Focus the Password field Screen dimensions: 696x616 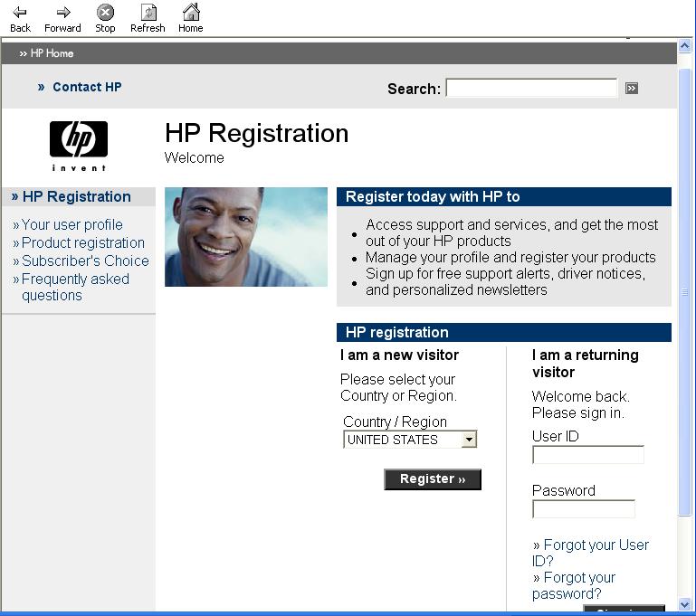[584, 509]
